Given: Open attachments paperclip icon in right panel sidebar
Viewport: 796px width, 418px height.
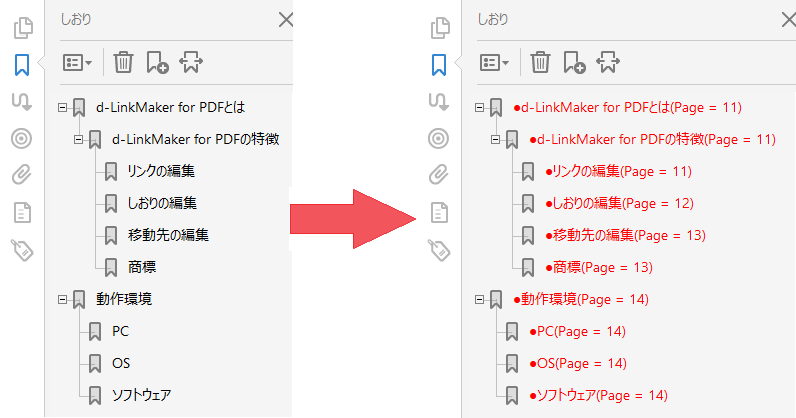Looking at the screenshot, I should point(439,175).
